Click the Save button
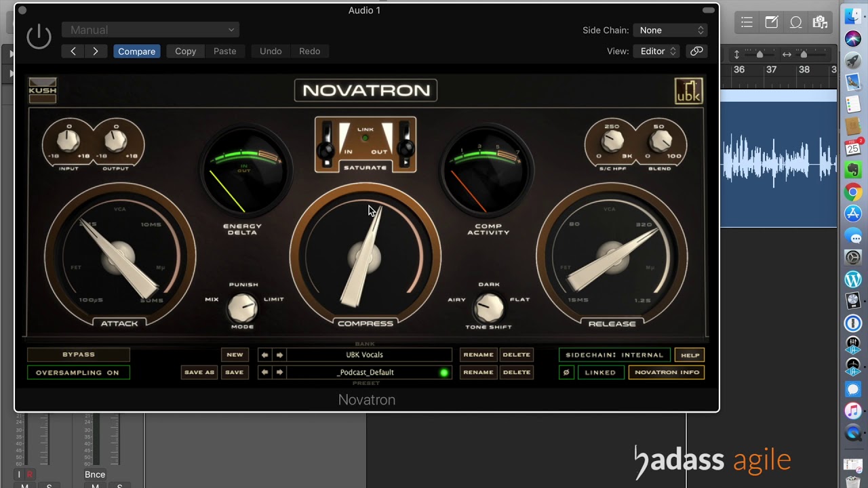The height and width of the screenshot is (488, 868). 234,372
